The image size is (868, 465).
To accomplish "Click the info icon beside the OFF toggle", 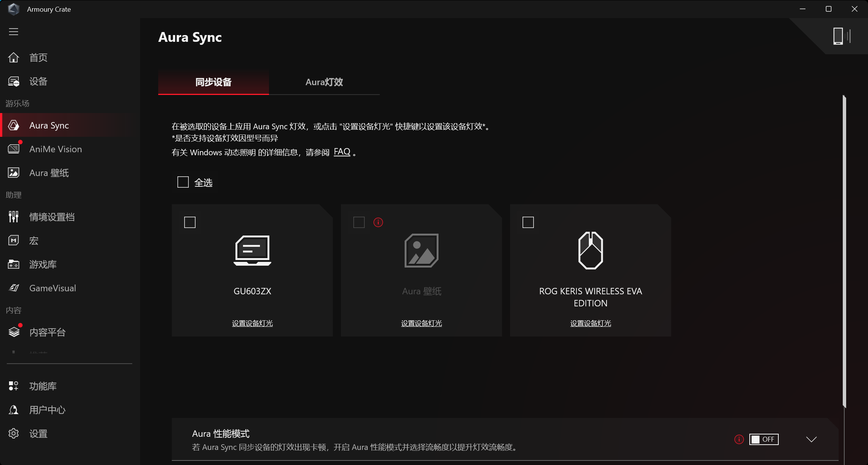I will (x=739, y=439).
